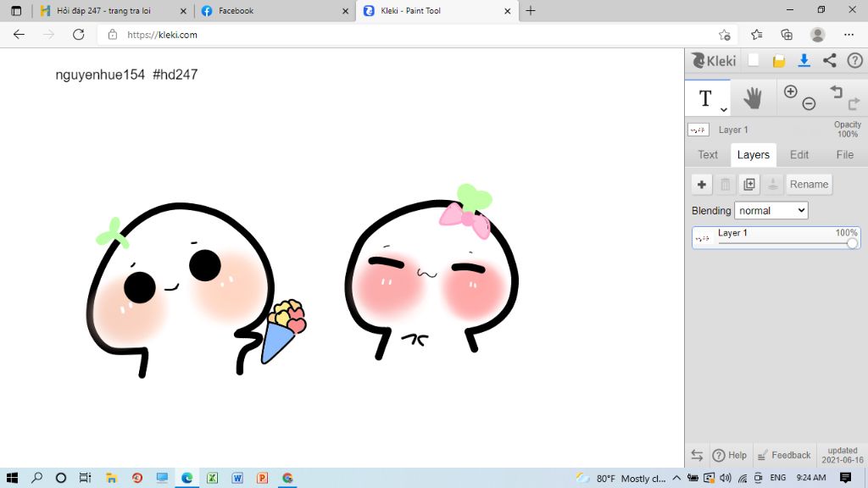Open the Feedback link

(x=784, y=455)
